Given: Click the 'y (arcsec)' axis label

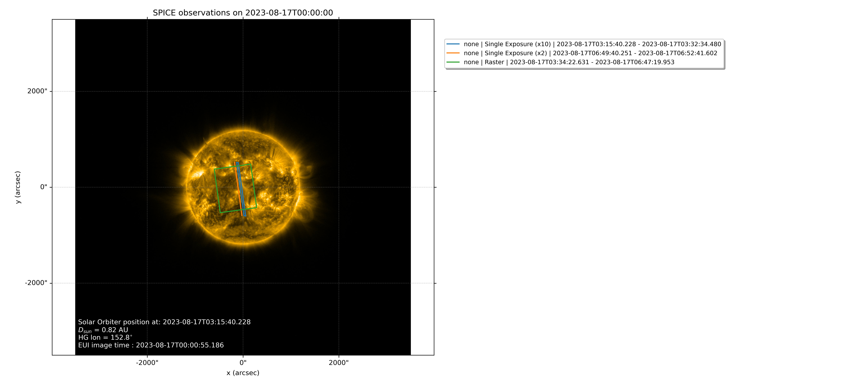Looking at the screenshot, I should 18,187.
